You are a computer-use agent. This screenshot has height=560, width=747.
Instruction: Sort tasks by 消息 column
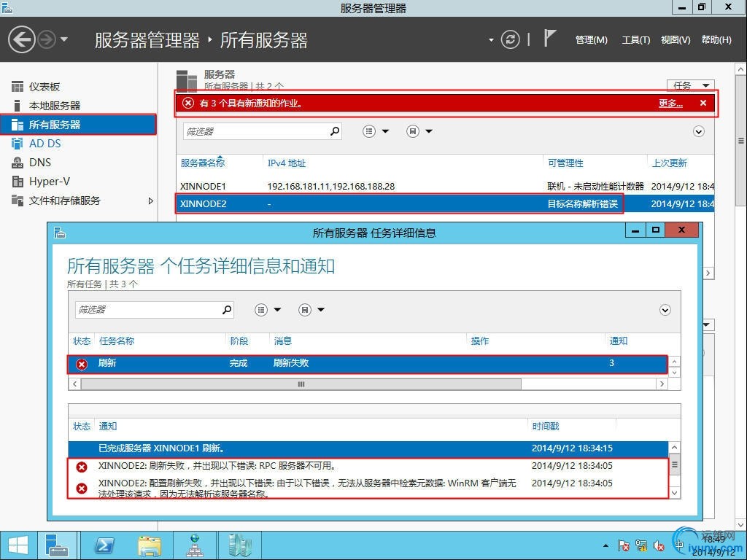(x=283, y=341)
